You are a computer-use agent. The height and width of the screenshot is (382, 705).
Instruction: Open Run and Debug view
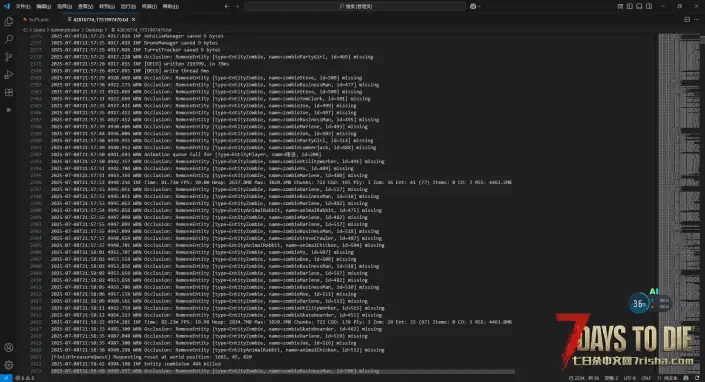click(9, 75)
